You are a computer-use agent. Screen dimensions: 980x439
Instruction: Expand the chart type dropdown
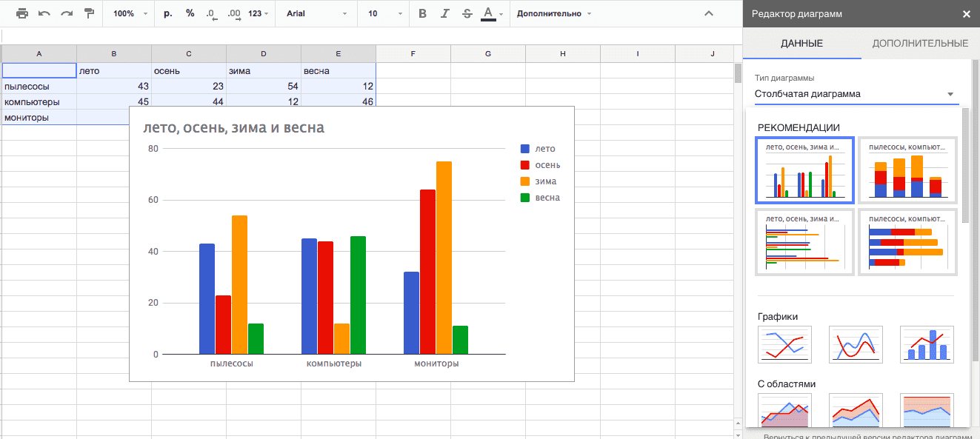pos(856,94)
